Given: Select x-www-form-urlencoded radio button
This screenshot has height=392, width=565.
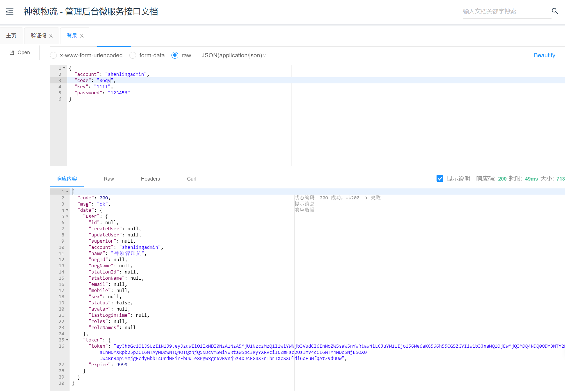Looking at the screenshot, I should point(53,55).
